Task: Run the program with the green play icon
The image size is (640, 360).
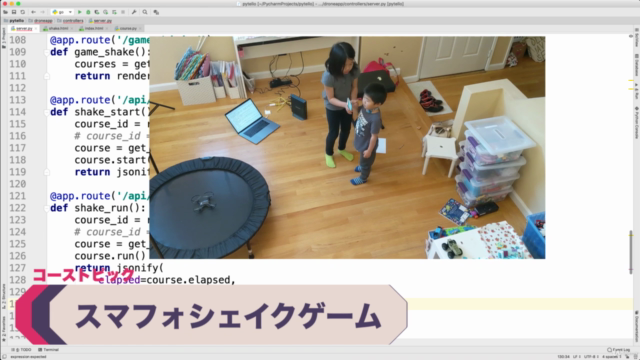Action: point(80,12)
